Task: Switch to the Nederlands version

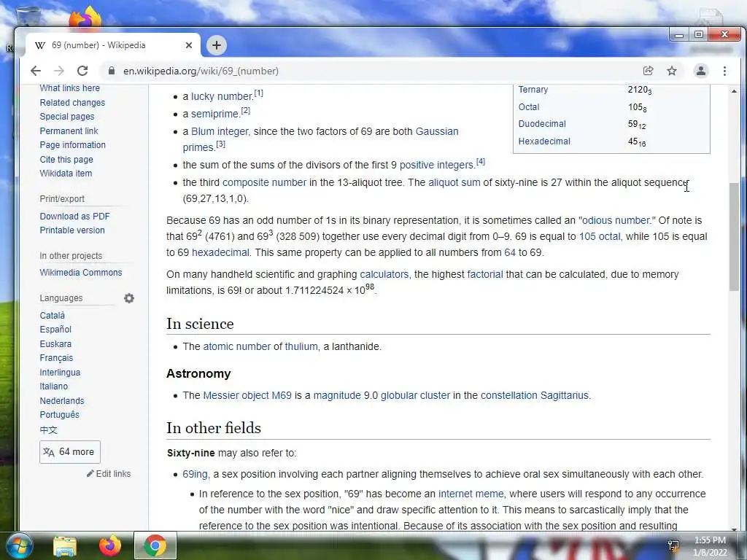Action: coord(61,400)
